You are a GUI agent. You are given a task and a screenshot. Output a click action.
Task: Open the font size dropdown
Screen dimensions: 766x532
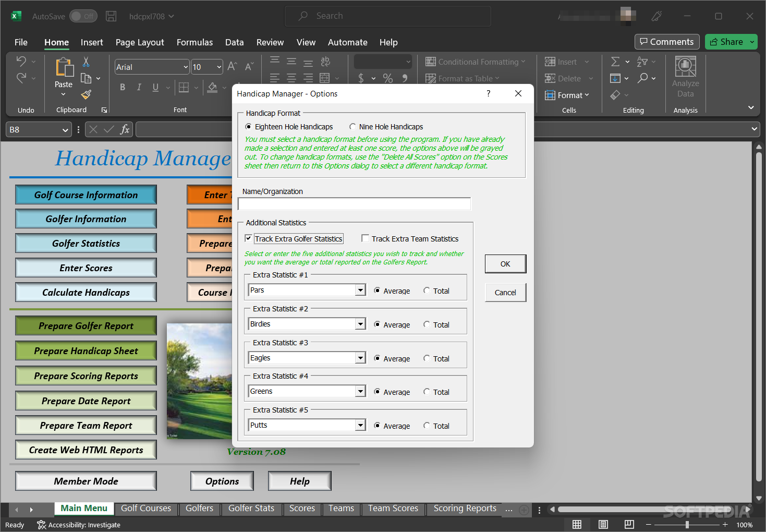click(x=219, y=67)
